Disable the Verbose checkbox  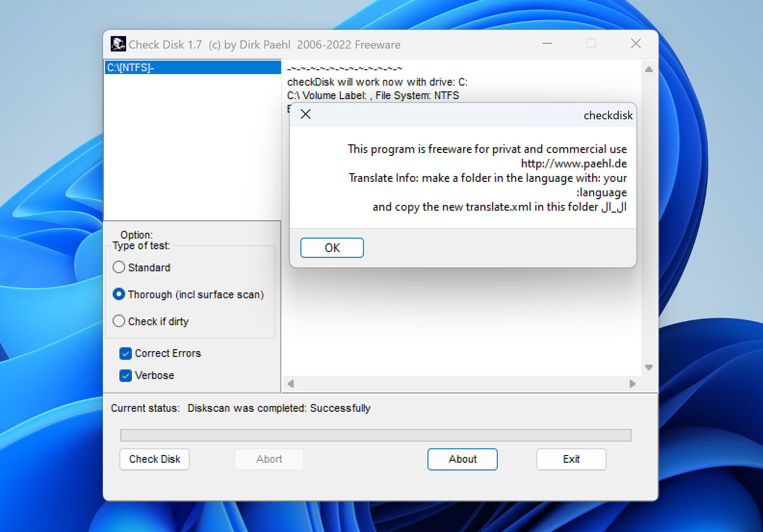(126, 376)
